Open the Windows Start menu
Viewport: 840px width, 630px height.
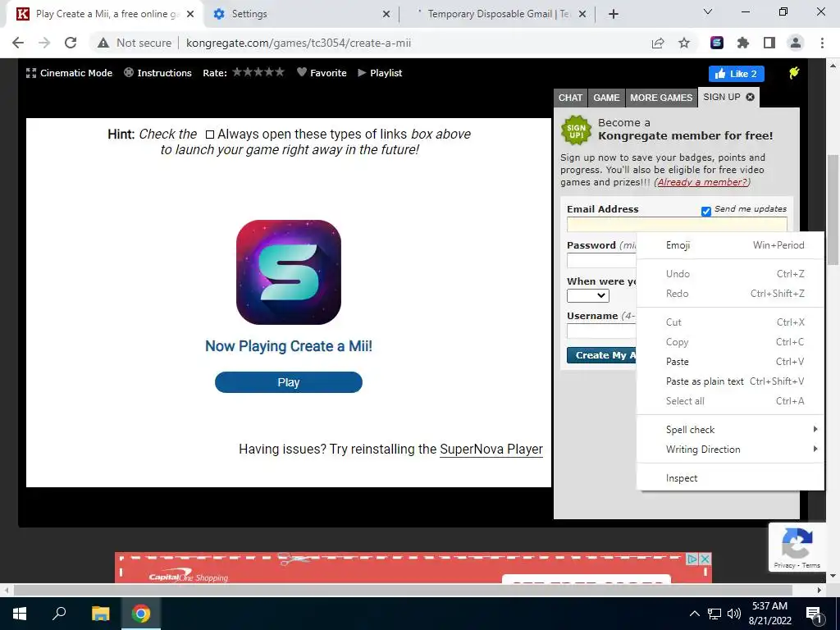(x=20, y=614)
